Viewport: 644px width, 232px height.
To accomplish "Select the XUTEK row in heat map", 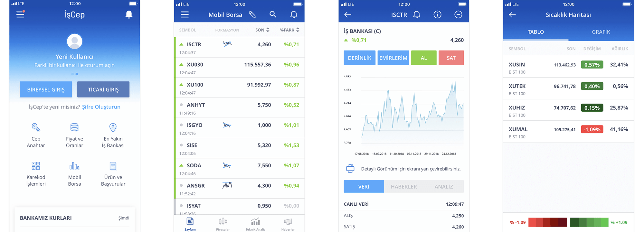I will click(568, 88).
